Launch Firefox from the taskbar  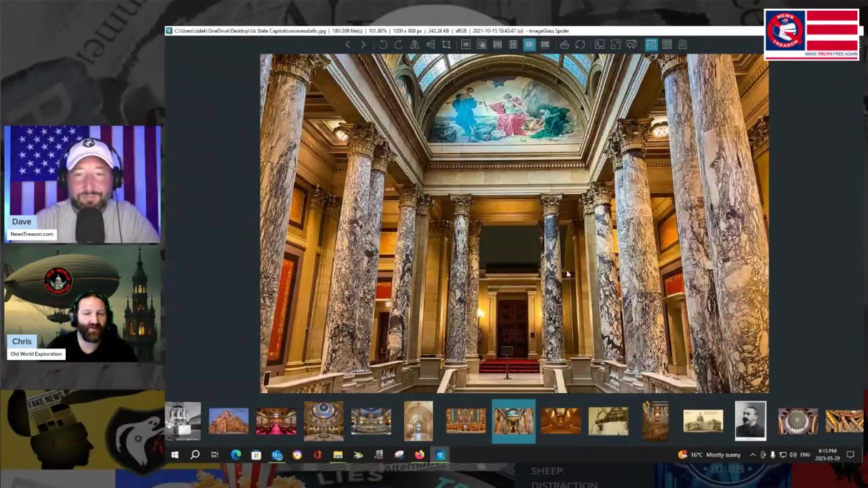tap(419, 455)
